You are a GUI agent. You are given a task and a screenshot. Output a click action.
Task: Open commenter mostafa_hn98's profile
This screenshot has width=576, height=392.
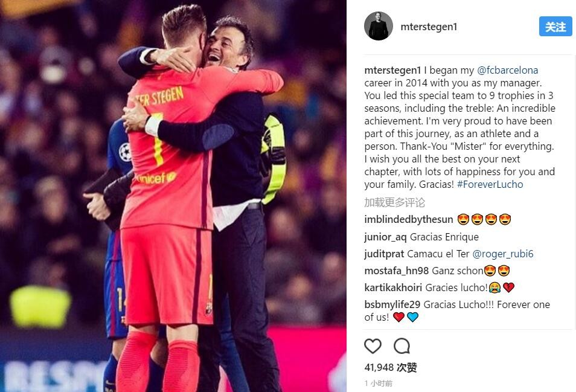click(396, 271)
